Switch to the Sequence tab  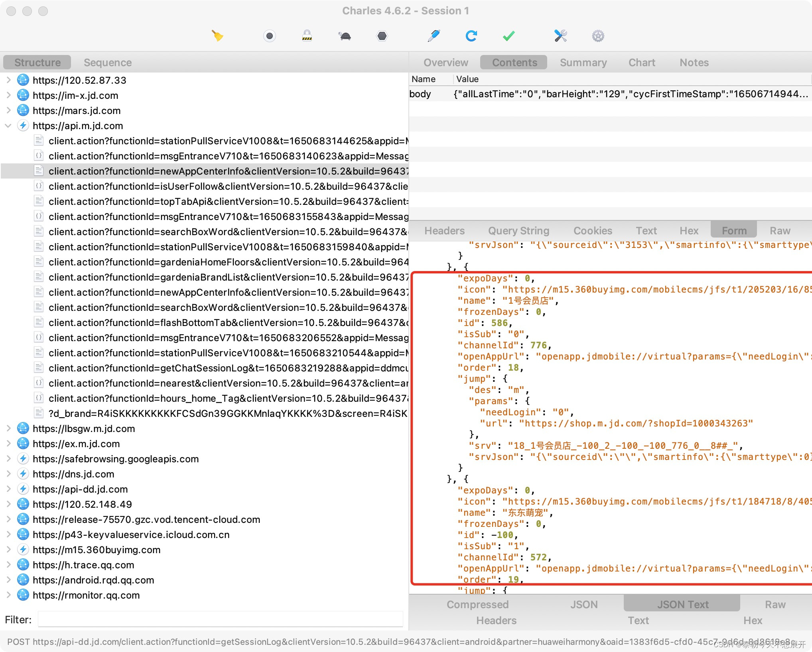(108, 63)
